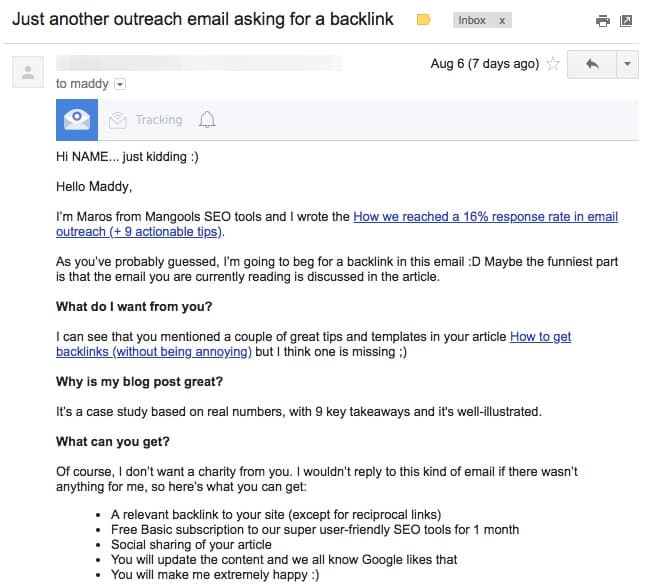Screen dimensions: 645x584
Task: Open the 16% response rate article link
Action: 337,224
